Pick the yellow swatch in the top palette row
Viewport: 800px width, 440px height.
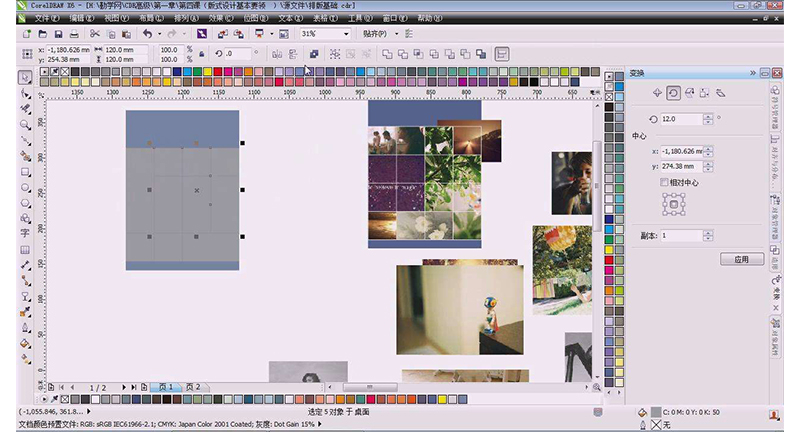(206, 71)
